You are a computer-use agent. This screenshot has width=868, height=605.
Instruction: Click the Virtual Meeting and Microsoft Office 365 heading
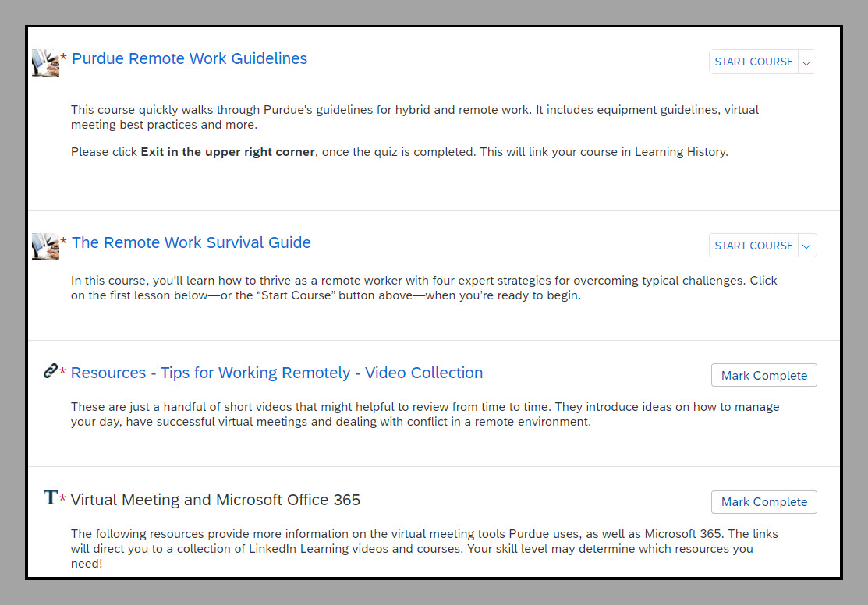[x=215, y=500]
